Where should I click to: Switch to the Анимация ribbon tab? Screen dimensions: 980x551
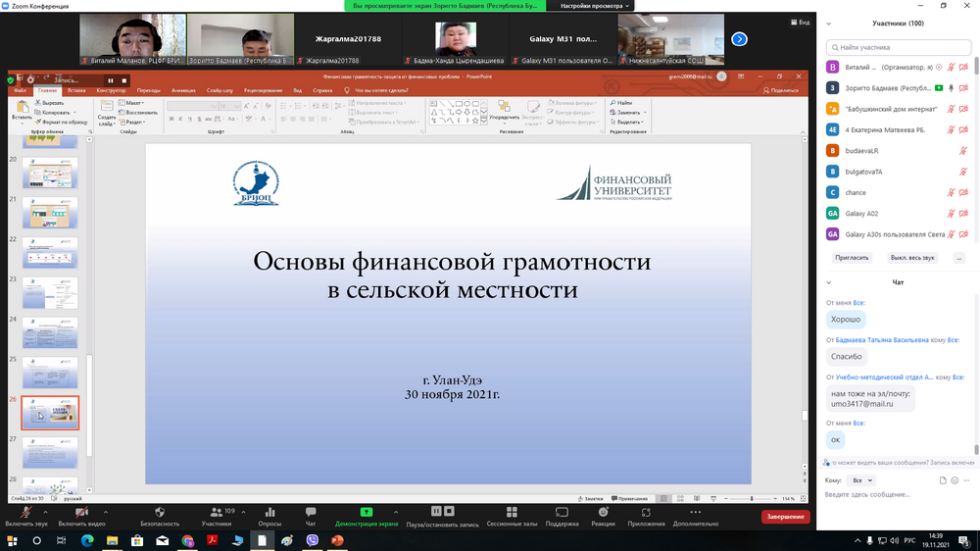(183, 90)
